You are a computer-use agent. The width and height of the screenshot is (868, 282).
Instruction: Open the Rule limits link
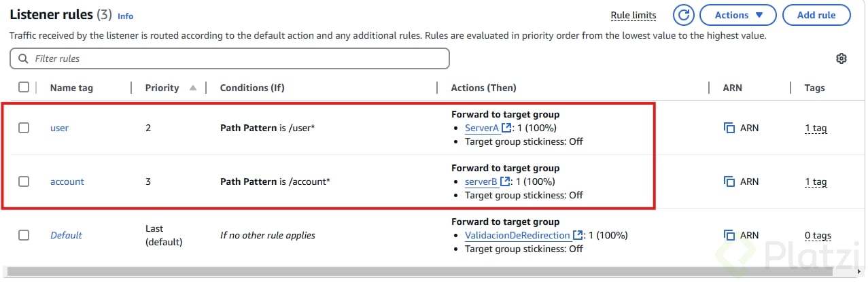(x=633, y=15)
